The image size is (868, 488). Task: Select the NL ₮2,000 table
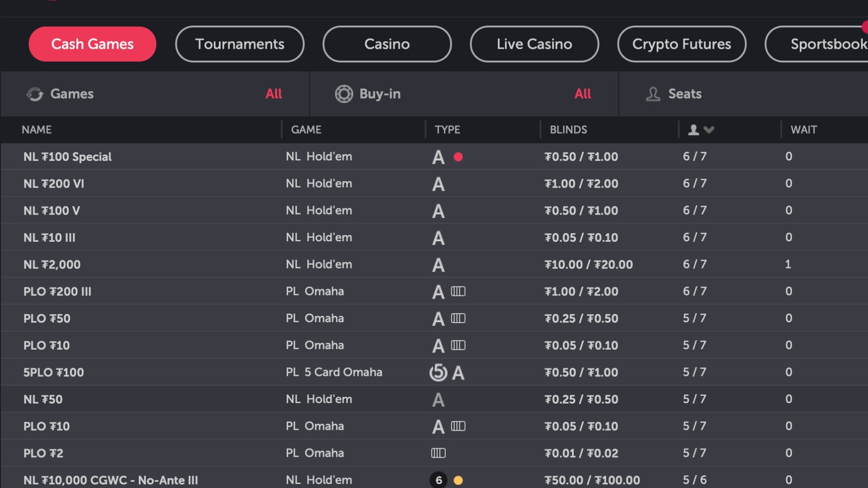pyautogui.click(x=434, y=264)
